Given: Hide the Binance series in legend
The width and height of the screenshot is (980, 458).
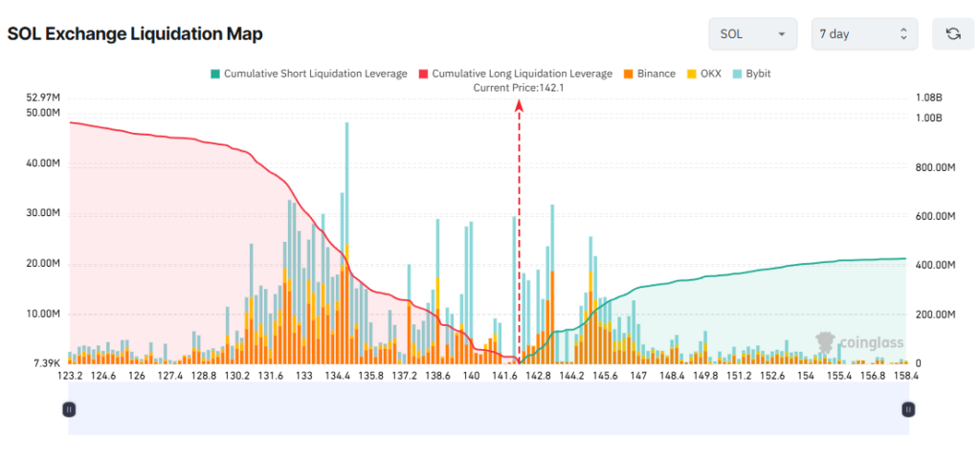Looking at the screenshot, I should click(x=649, y=74).
